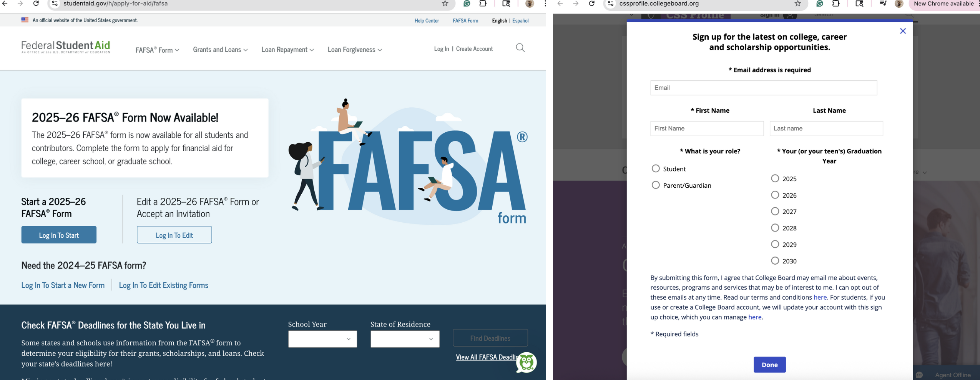Viewport: 980px width, 380px height.
Task: Click the Federal Student Aid logo
Action: coord(66,47)
